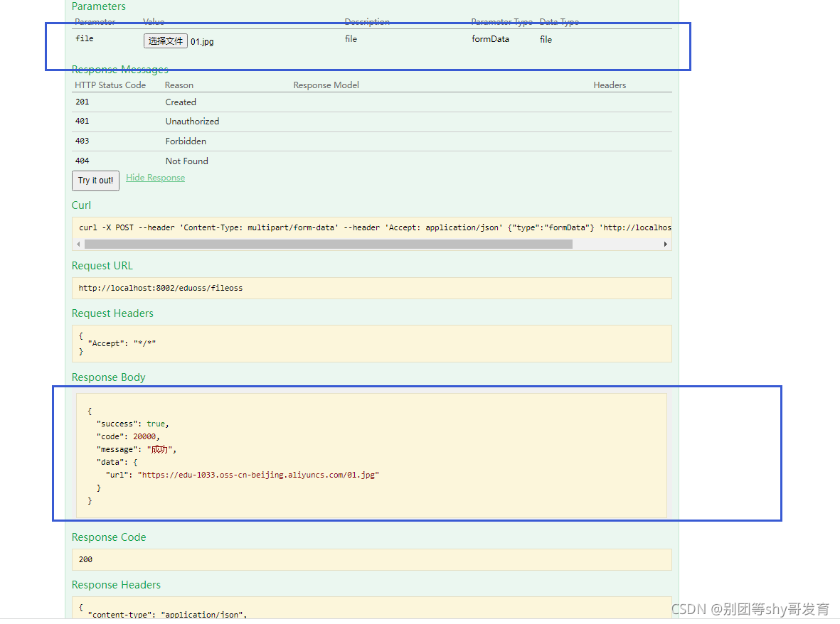This screenshot has width=840, height=624.
Task: Click the response url aliyuncs.com/01.jpg string
Action: coord(258,475)
